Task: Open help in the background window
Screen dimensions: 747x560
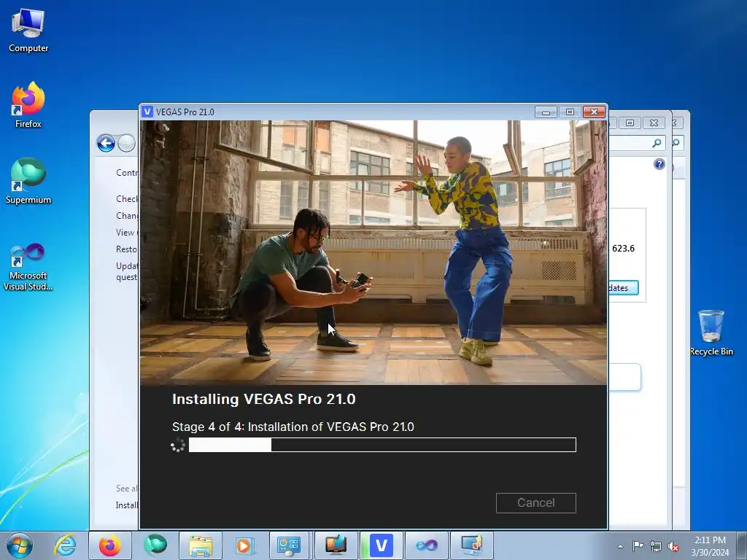Action: (659, 164)
